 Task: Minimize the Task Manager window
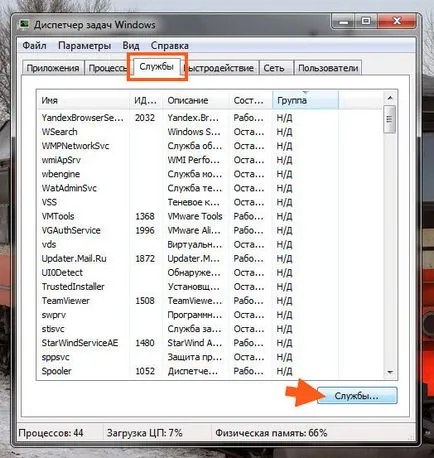pos(344,22)
